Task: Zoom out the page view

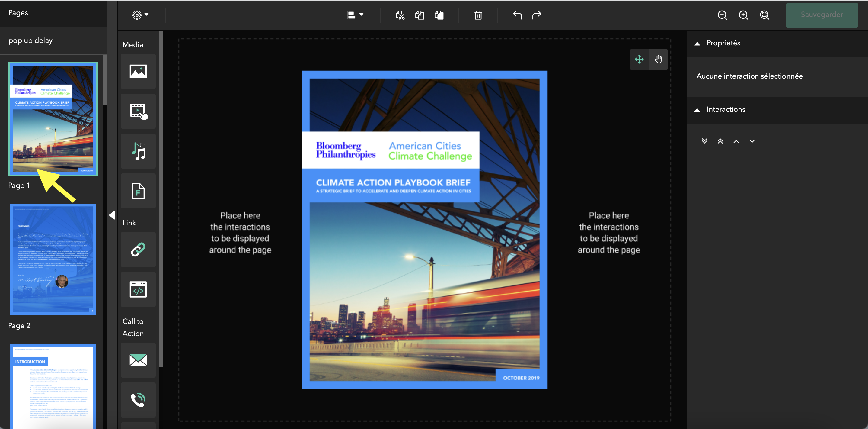Action: point(722,15)
